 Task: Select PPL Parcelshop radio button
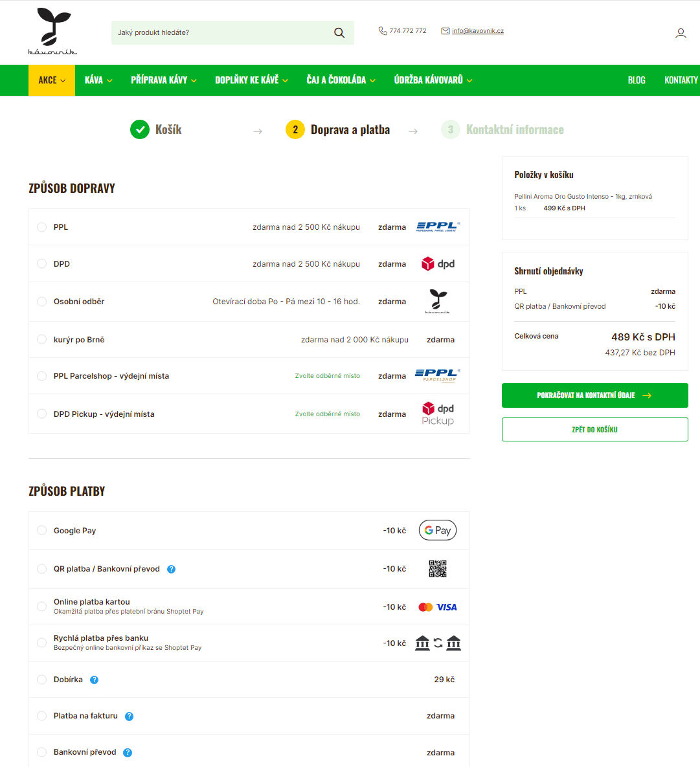pos(42,375)
